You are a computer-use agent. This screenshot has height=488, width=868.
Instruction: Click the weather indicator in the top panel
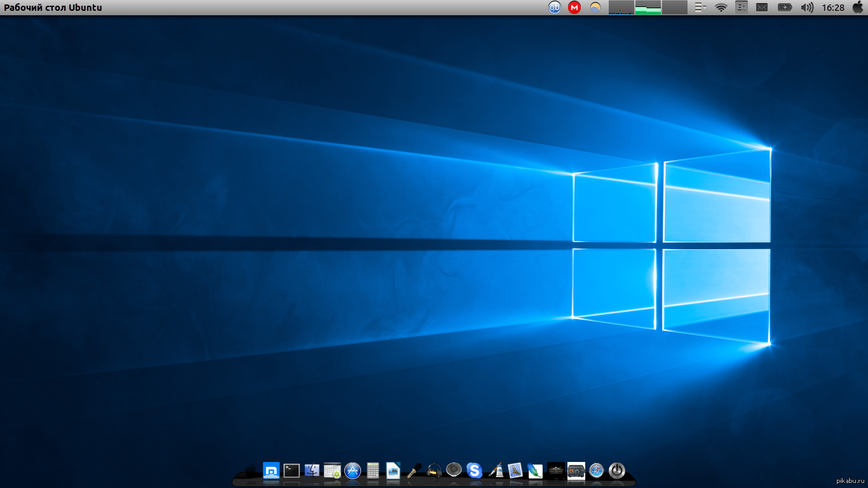(x=595, y=8)
